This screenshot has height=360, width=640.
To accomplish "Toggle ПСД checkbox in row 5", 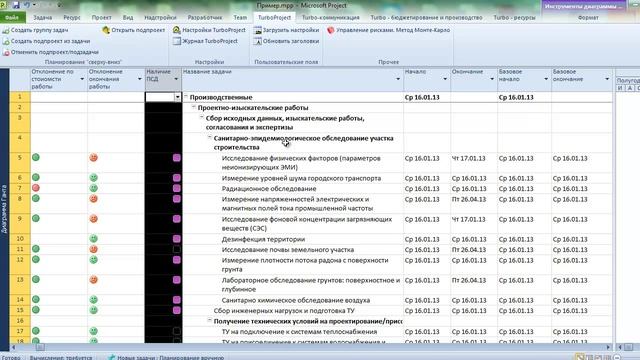I will [177, 158].
